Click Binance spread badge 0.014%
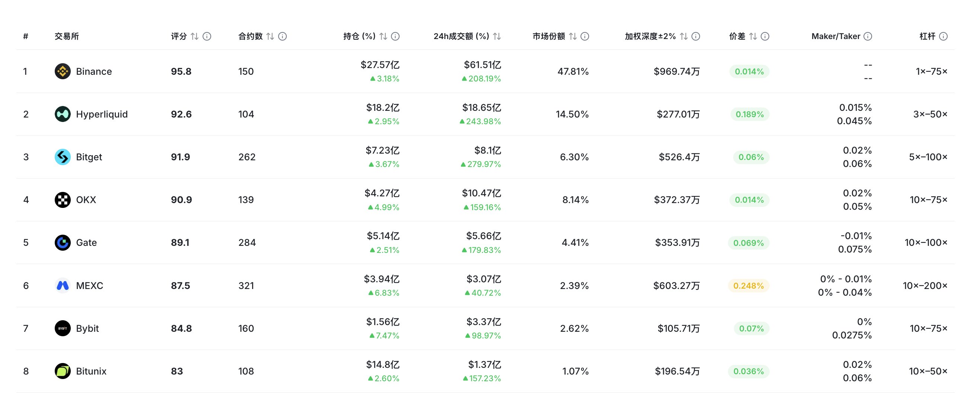The image size is (980, 395). pos(749,71)
